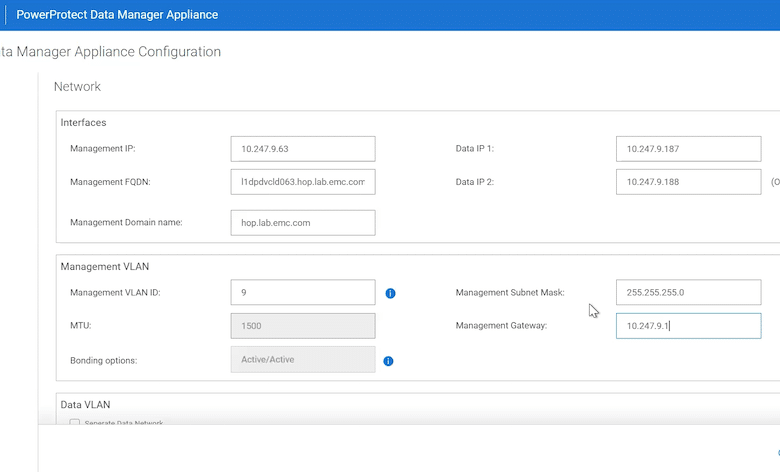The height and width of the screenshot is (472, 780).
Task: Open the Active/Active bonding options box
Action: (303, 359)
